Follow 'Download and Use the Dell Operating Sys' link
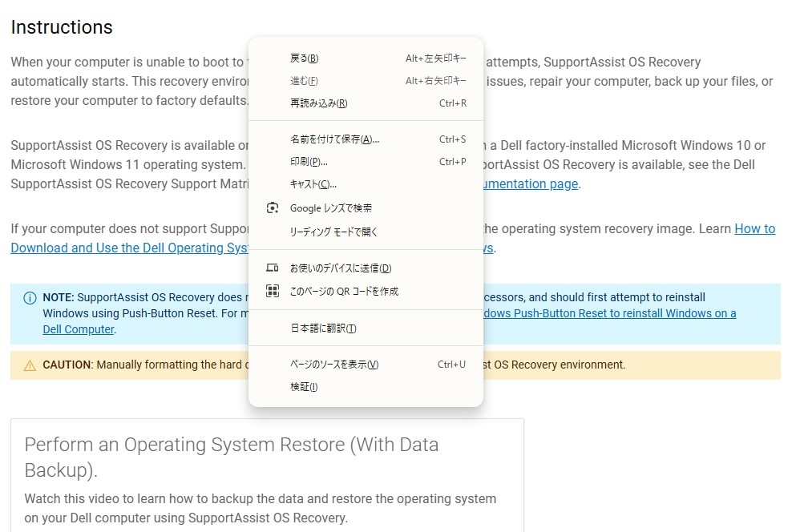Screen dimensions: 792x532 click(x=129, y=248)
